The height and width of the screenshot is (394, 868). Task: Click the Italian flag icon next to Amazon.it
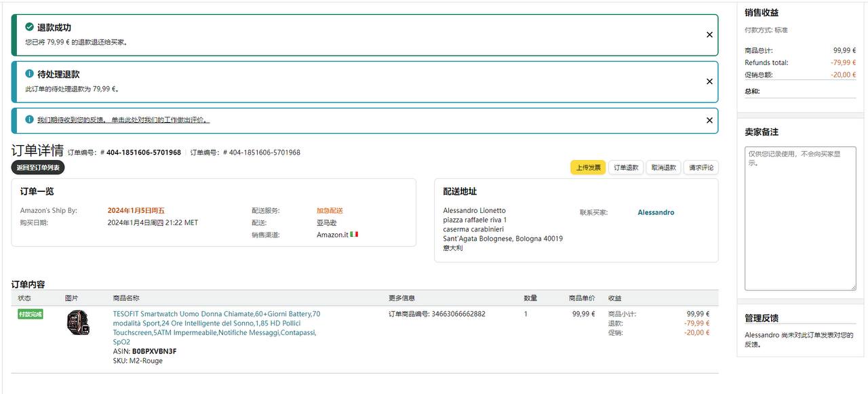(x=354, y=235)
